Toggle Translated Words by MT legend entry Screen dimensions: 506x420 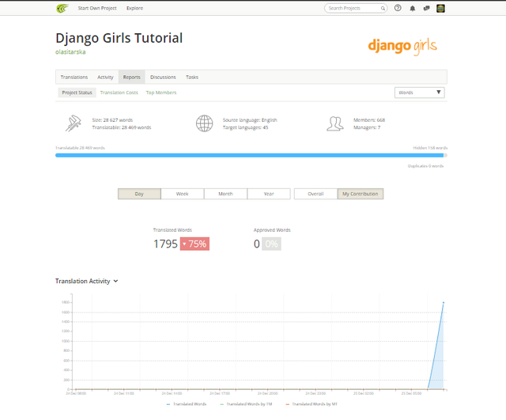pos(312,404)
